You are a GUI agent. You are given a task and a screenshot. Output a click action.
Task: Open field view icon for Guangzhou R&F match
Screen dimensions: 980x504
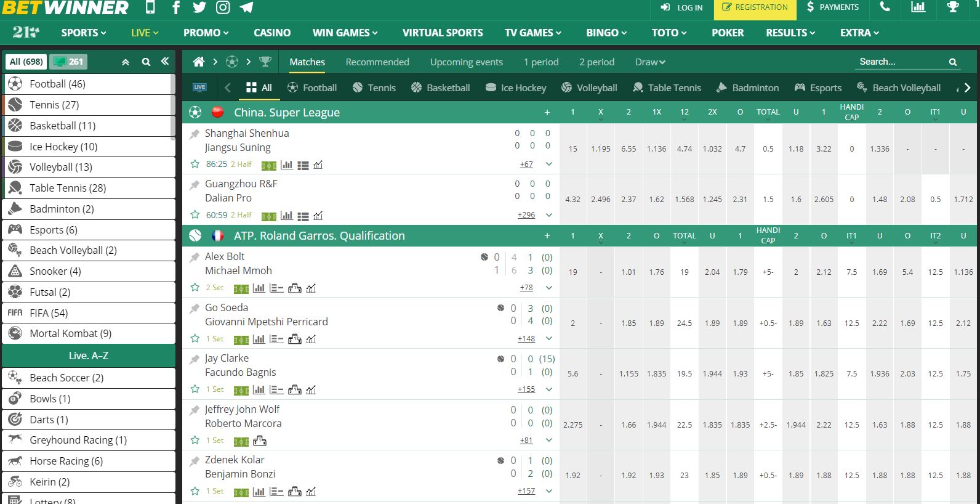click(x=268, y=216)
